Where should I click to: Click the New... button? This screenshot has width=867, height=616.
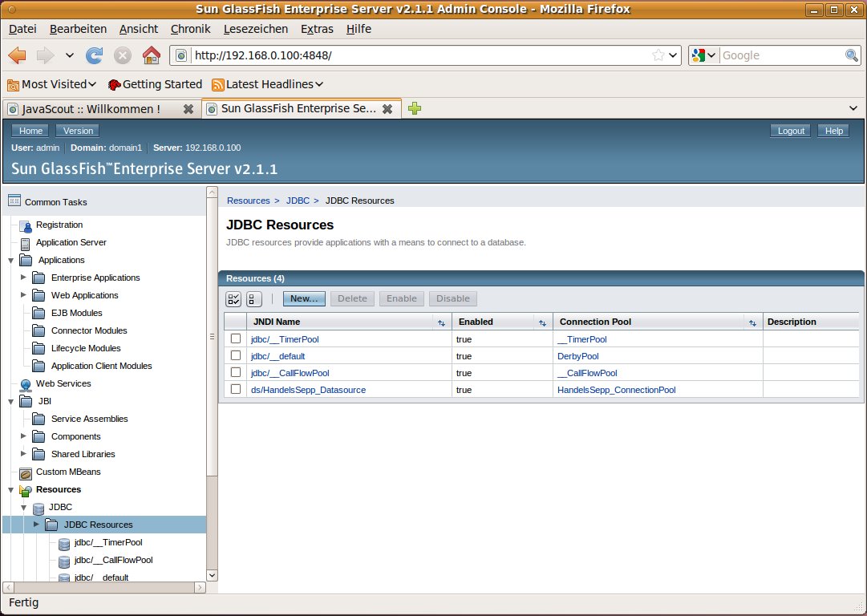[x=304, y=298]
